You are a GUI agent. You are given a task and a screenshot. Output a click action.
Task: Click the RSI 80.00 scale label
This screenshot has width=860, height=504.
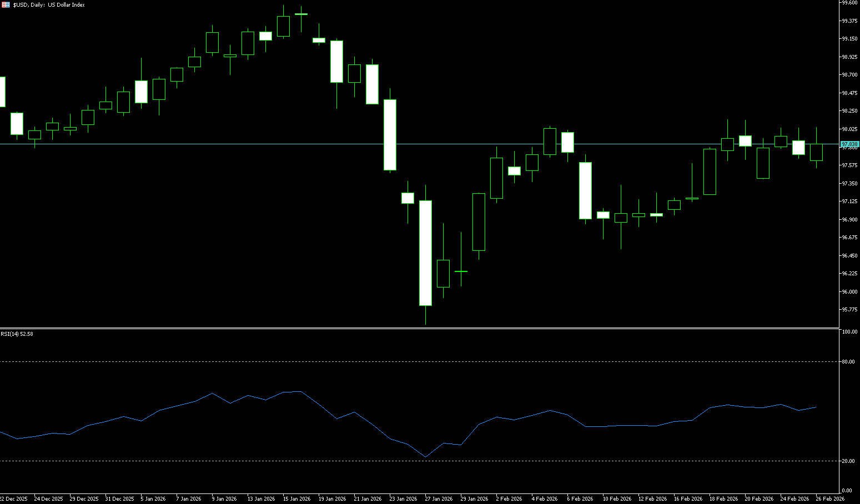pyautogui.click(x=848, y=362)
